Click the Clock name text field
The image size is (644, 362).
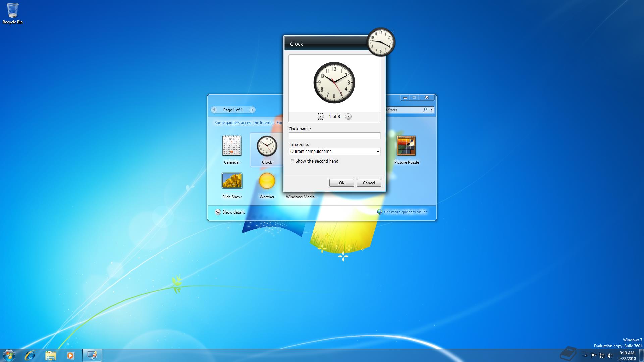click(334, 136)
